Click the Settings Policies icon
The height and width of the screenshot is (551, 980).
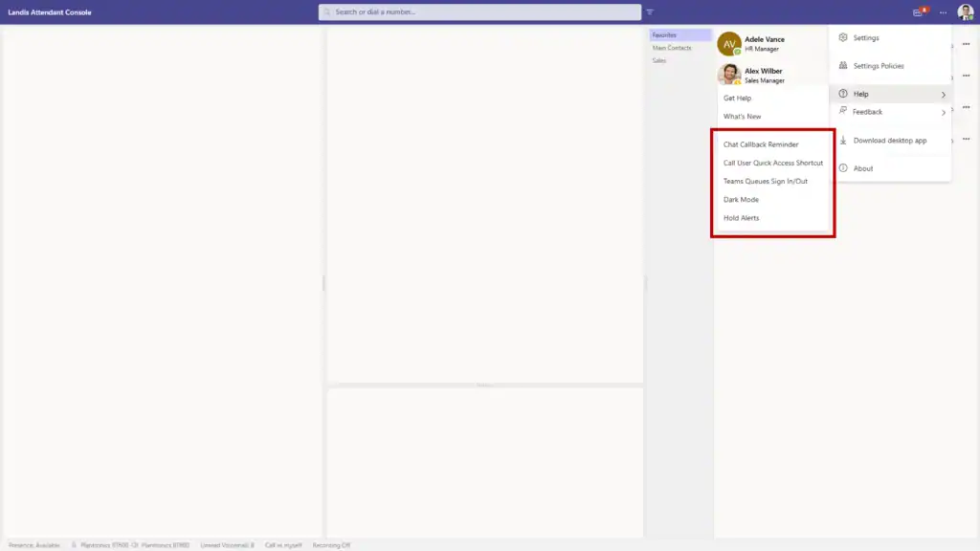pyautogui.click(x=842, y=65)
